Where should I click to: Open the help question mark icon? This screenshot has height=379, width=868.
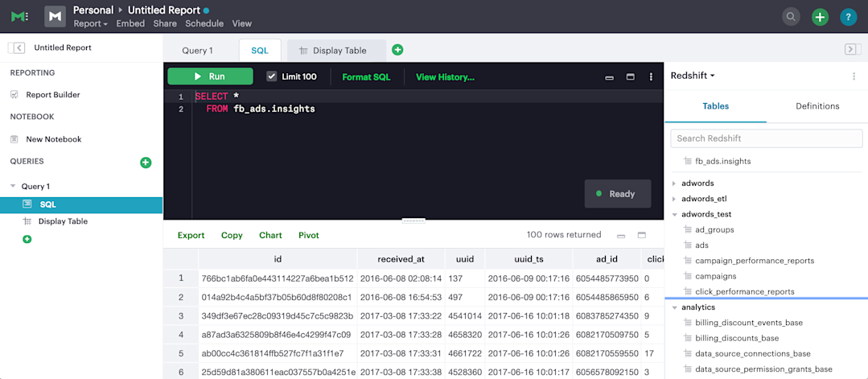848,17
